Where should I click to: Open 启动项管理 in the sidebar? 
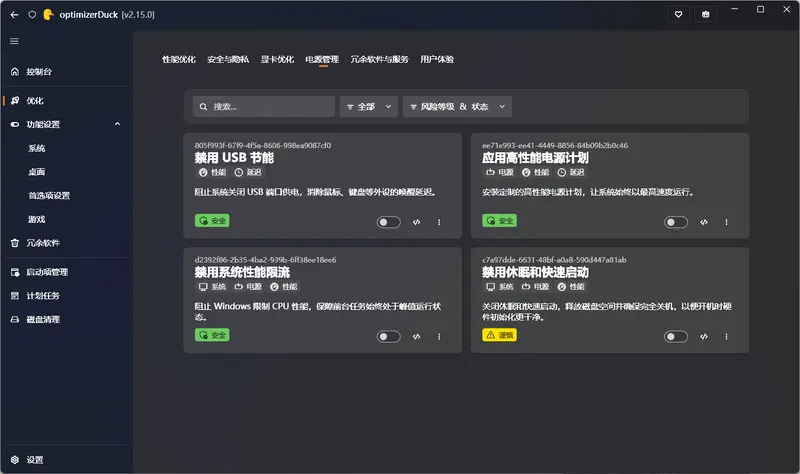pos(66,272)
